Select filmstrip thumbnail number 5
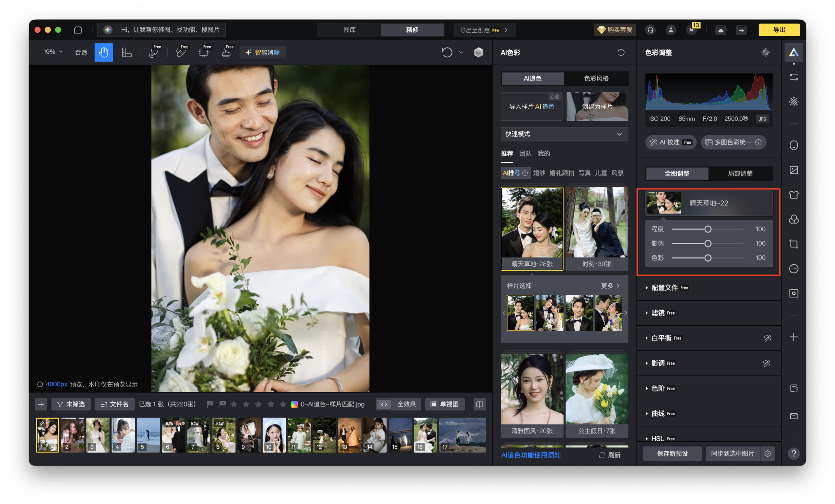Viewport: 835px width, 504px height. [148, 435]
